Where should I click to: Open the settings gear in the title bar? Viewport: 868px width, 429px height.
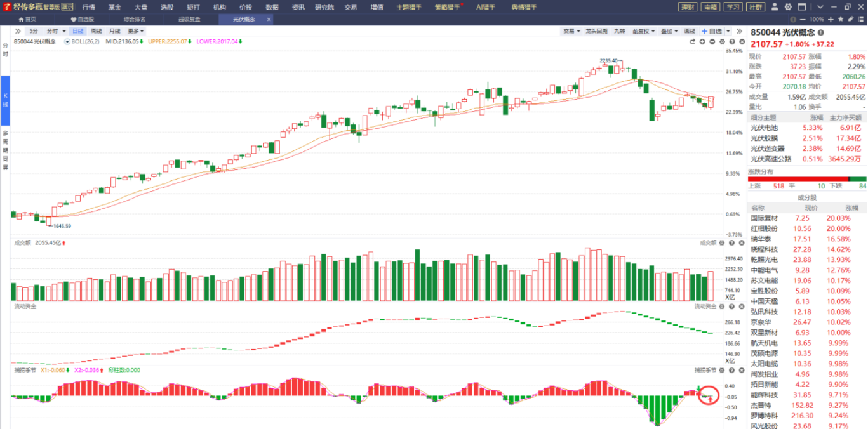coord(788,7)
